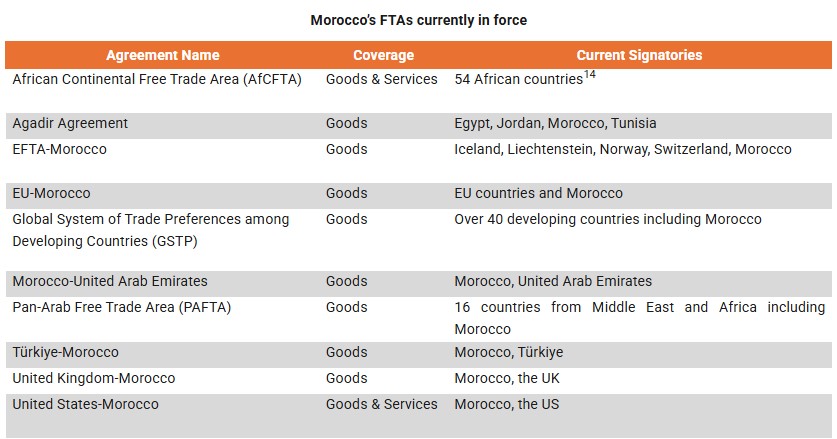Click the United States-Morocco agreement name
The width and height of the screenshot is (837, 439).
pos(86,404)
